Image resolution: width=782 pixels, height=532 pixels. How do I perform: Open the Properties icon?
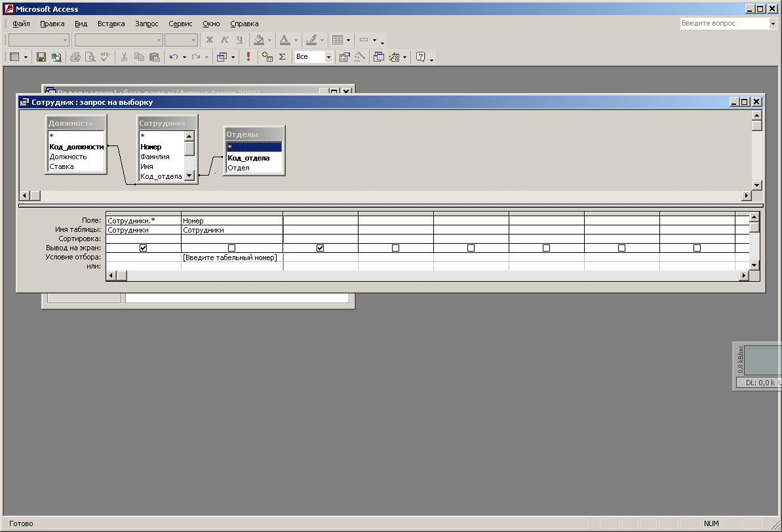(344, 57)
